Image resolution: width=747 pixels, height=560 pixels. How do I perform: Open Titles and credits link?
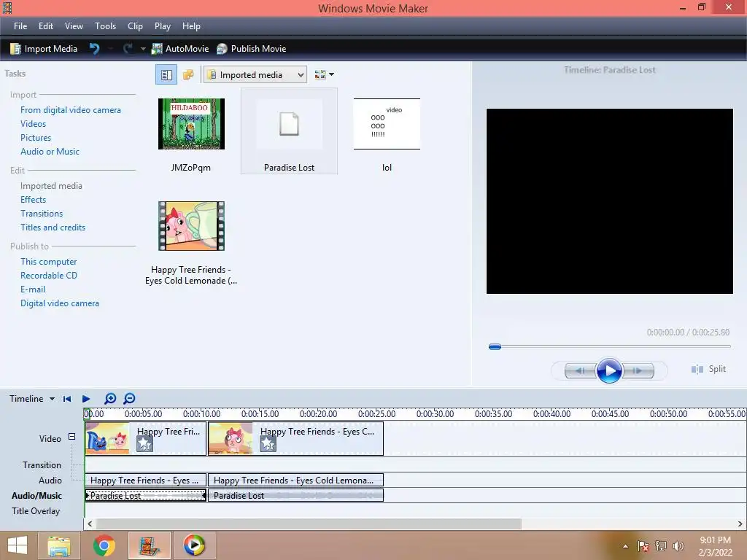[x=53, y=227]
